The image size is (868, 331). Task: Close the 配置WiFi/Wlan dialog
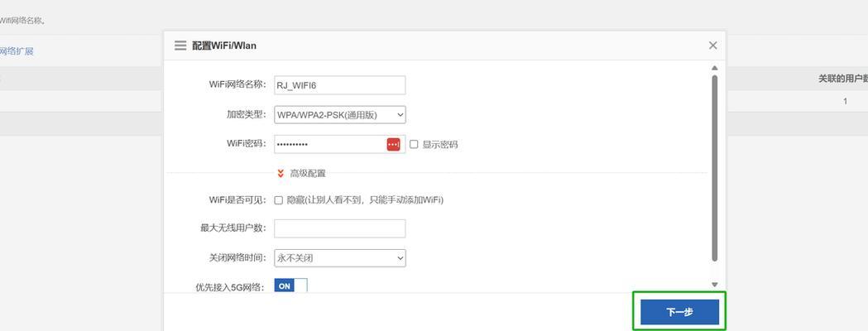tap(713, 46)
